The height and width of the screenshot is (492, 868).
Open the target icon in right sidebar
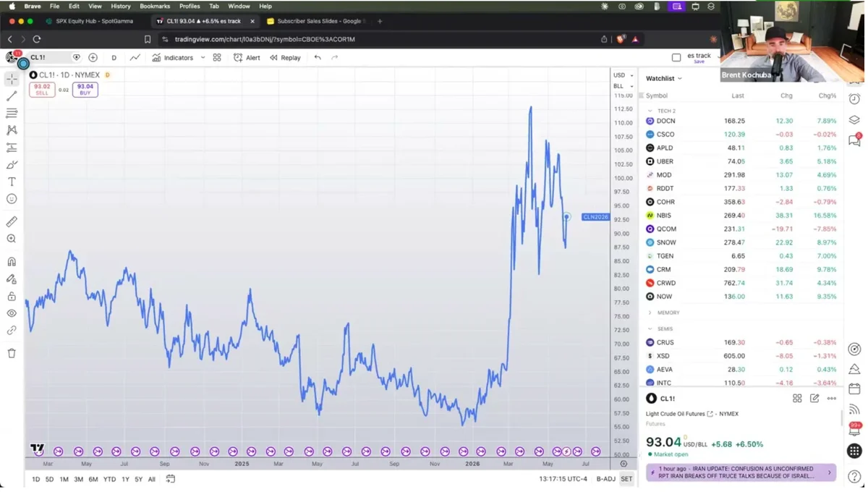(x=854, y=349)
